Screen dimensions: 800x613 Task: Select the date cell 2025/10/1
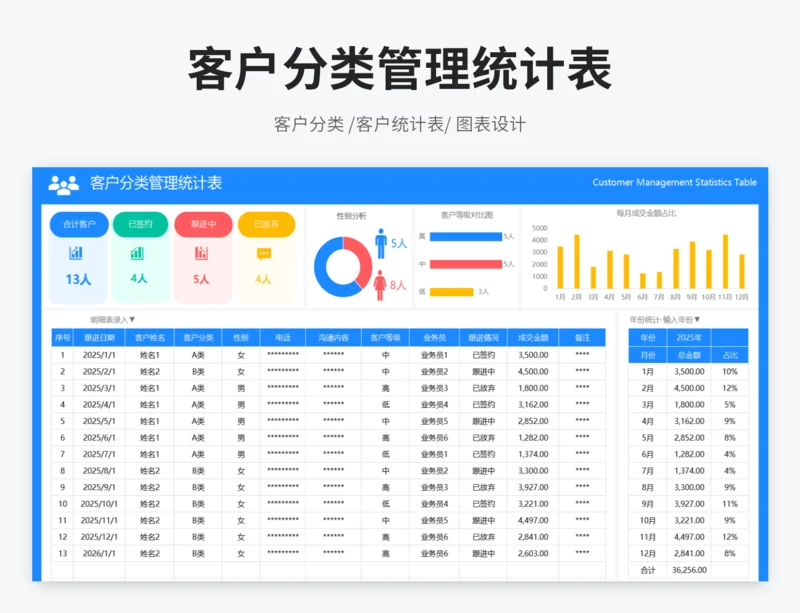tap(99, 504)
